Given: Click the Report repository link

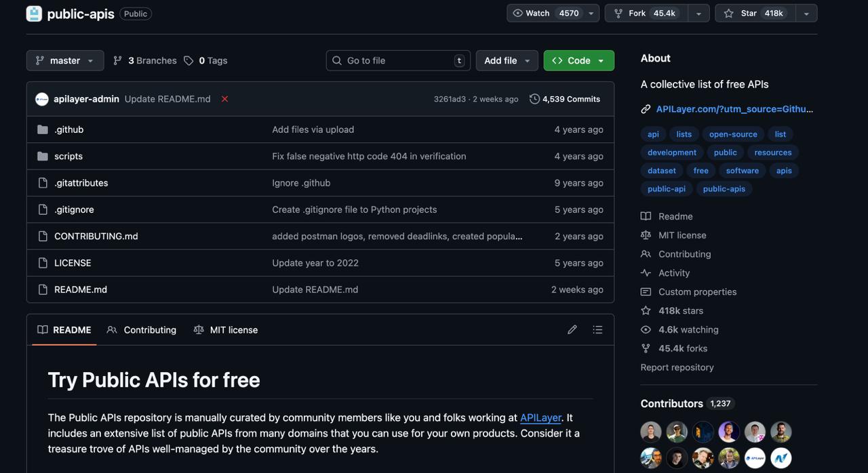Looking at the screenshot, I should click(x=677, y=367).
